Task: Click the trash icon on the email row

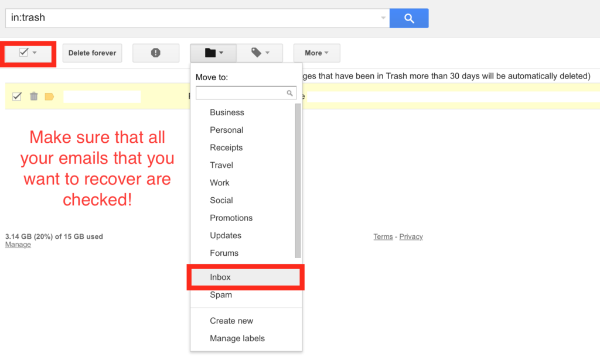Action: pyautogui.click(x=33, y=97)
